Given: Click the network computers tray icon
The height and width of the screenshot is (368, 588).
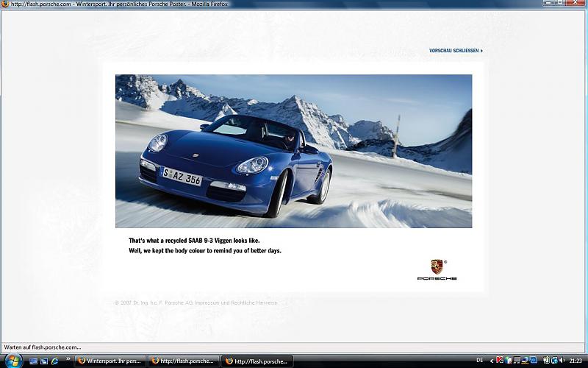Looking at the screenshot, I should pyautogui.click(x=526, y=361).
